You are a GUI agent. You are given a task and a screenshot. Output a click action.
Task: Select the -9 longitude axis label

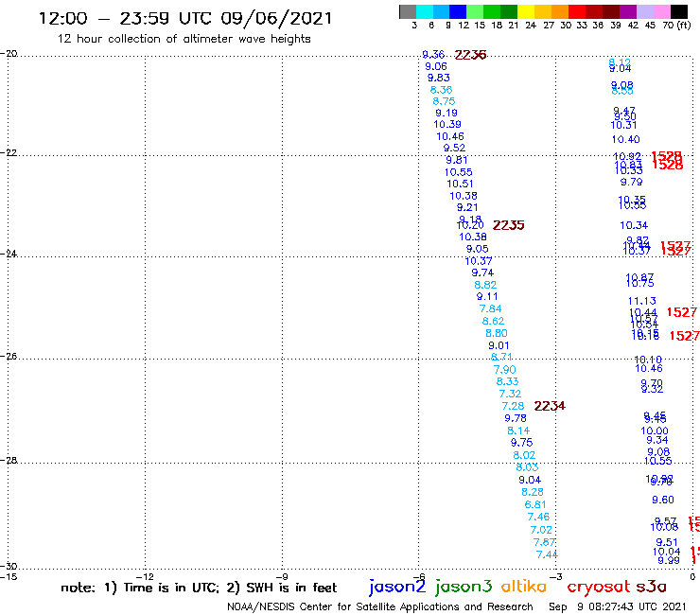click(x=282, y=576)
